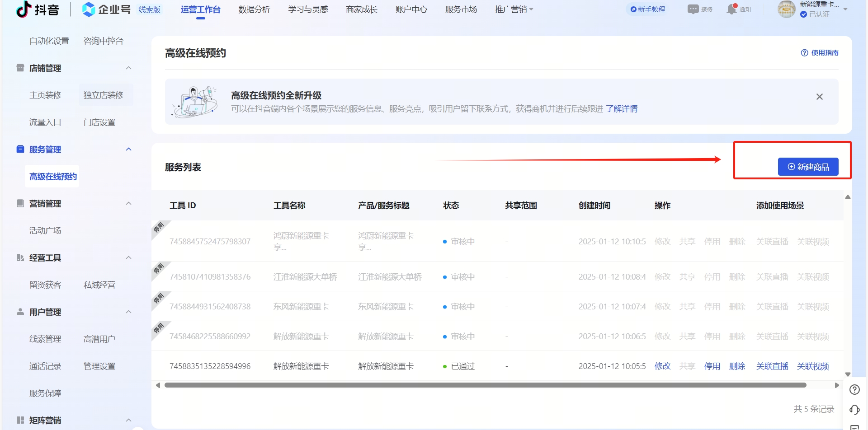Click 关联直播 for the 已通过 row
The width and height of the screenshot is (868, 430).
coord(772,366)
